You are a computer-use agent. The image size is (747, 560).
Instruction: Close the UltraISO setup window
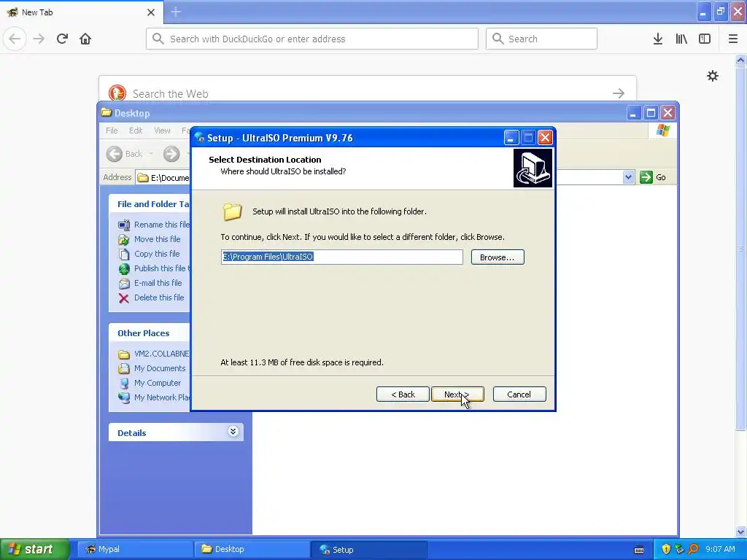[x=545, y=138]
